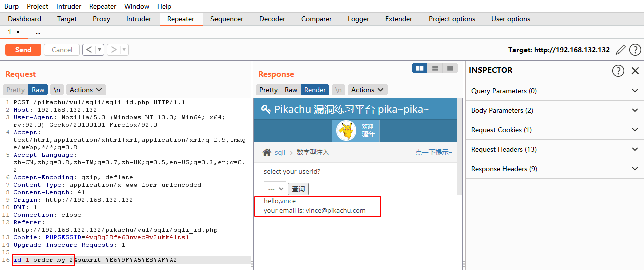This screenshot has height=270, width=644.
Task: Open the request Actions dropdown
Action: tap(86, 90)
